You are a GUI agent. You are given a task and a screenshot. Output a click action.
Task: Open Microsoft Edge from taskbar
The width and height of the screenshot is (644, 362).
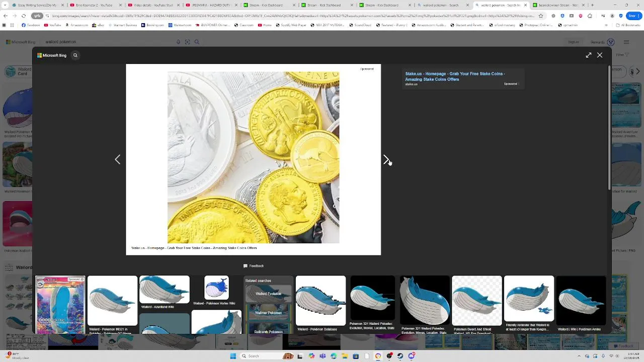tap(334, 356)
